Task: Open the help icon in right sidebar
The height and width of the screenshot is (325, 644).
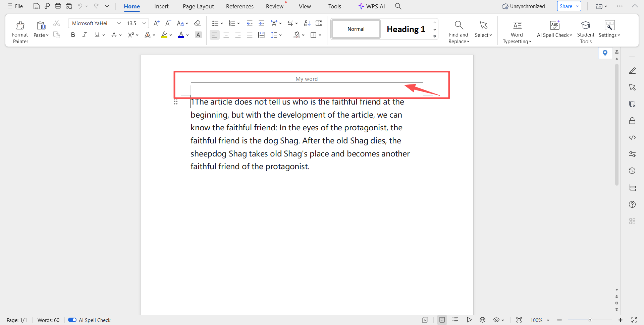Action: 632,204
